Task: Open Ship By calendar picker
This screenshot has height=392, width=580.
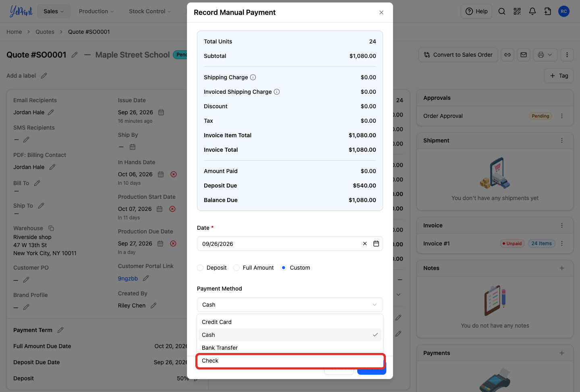Action: tap(133, 147)
